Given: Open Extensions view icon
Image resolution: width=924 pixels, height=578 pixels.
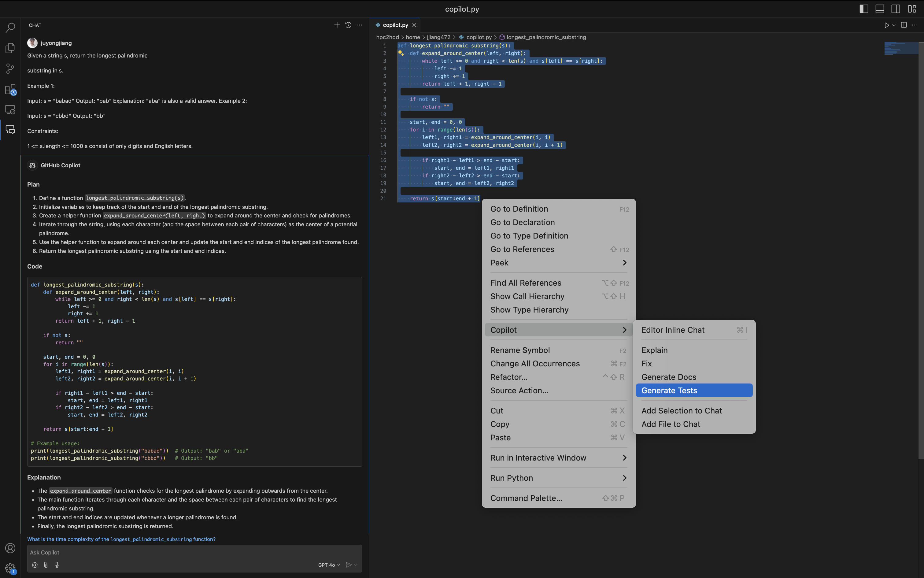Looking at the screenshot, I should (x=10, y=89).
